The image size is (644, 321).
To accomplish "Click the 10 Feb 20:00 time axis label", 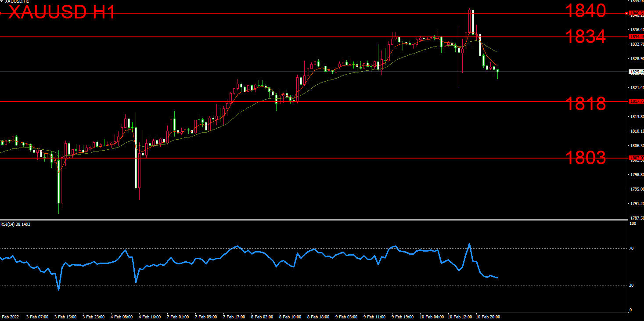I will click(488, 317).
